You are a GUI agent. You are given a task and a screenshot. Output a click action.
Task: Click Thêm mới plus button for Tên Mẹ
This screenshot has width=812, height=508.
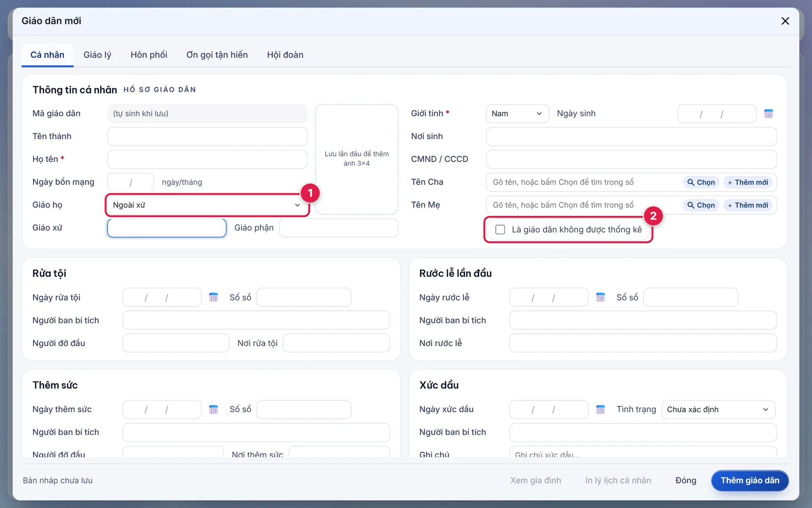point(748,205)
